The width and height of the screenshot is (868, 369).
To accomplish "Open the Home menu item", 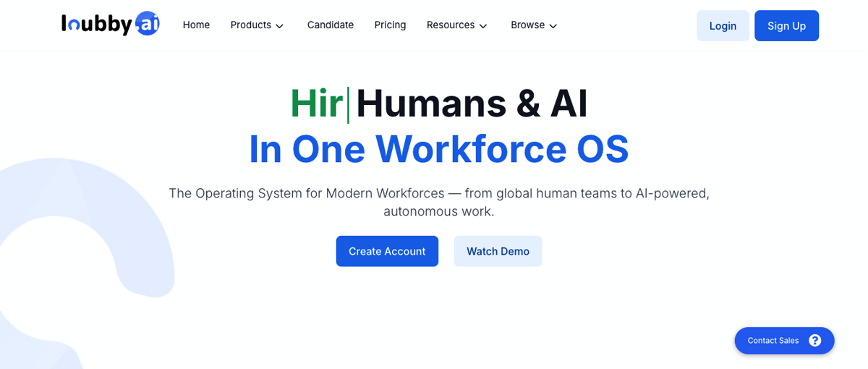I will click(196, 25).
